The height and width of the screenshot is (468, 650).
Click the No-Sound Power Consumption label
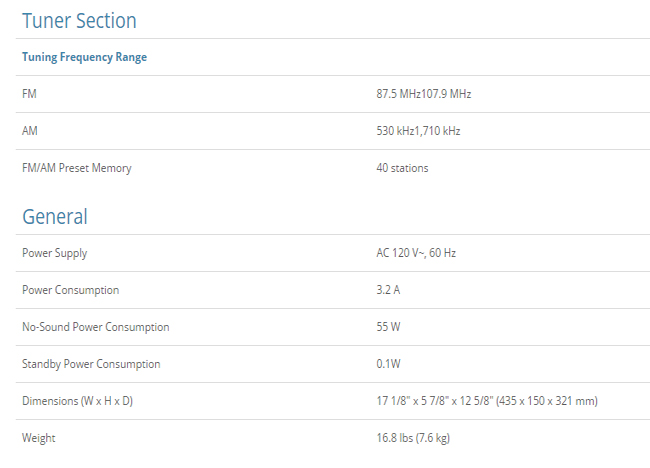coord(95,327)
